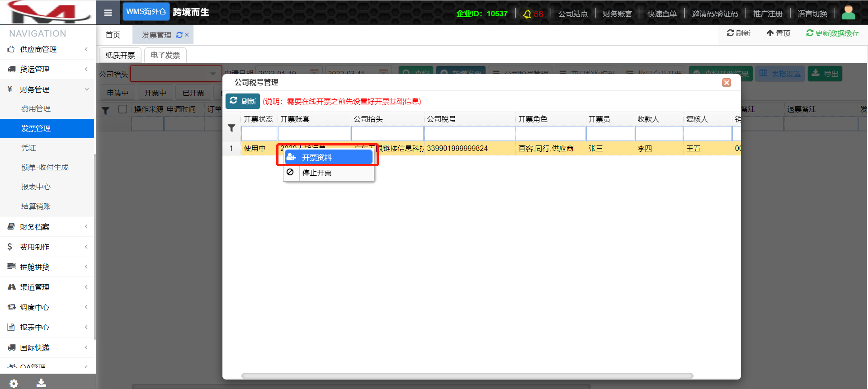
Task: Click 刷新 in the top-right toolbar
Action: tap(739, 33)
